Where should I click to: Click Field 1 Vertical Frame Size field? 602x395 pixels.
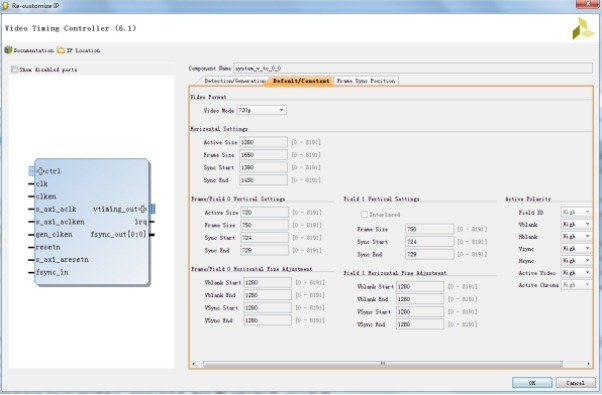tap(429, 229)
